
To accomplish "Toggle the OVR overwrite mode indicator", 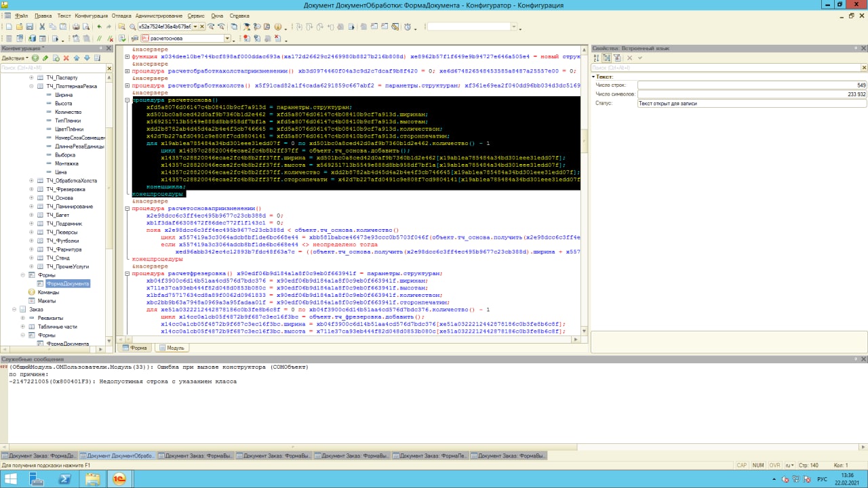I will click(x=774, y=466).
